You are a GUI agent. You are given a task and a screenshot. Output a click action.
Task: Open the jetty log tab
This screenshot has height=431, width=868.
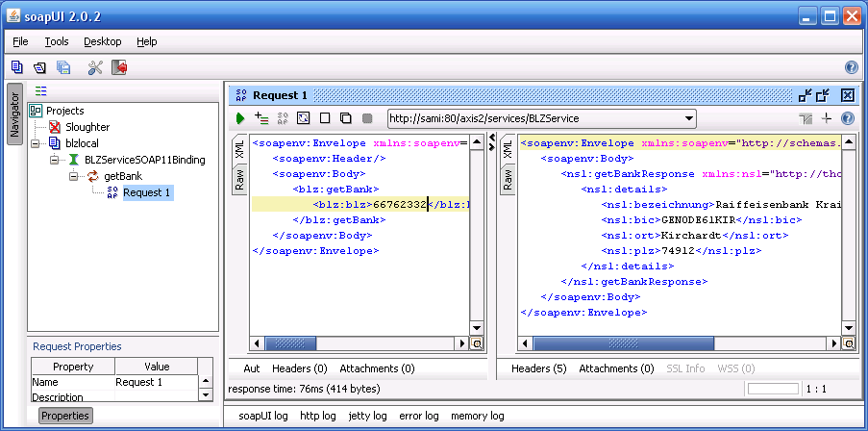pyautogui.click(x=367, y=416)
